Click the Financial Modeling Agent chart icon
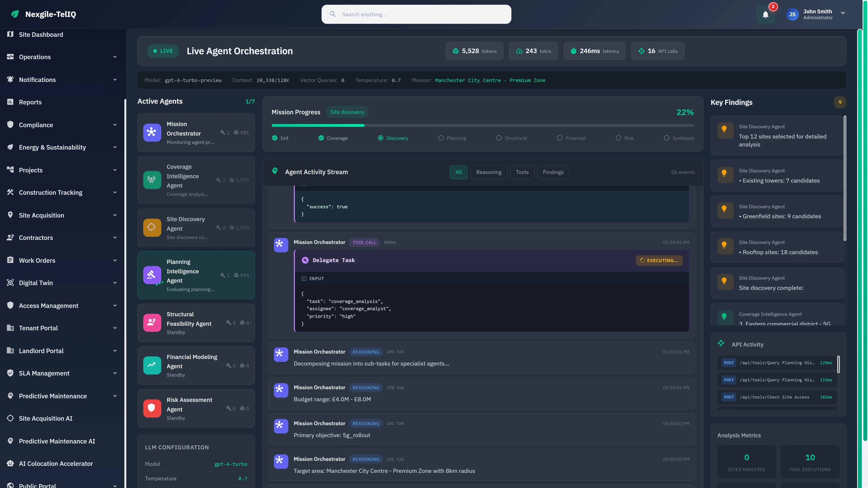Screen dimensions: 868x488 point(152,365)
